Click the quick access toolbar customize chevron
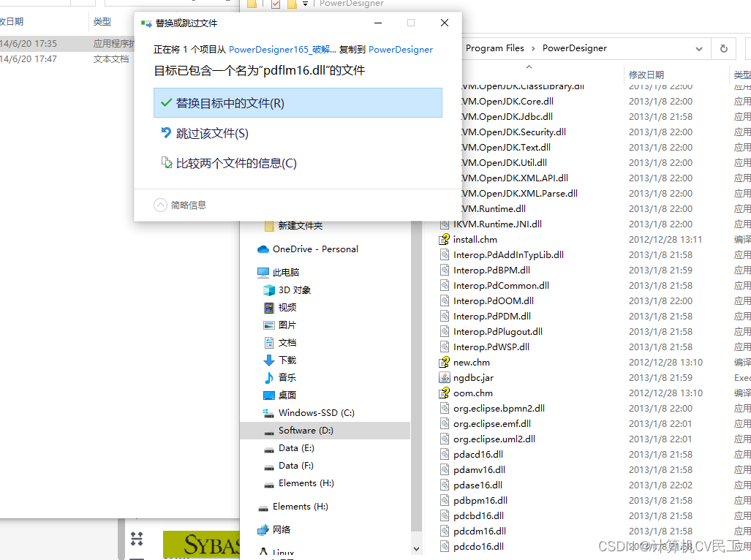 (305, 4)
